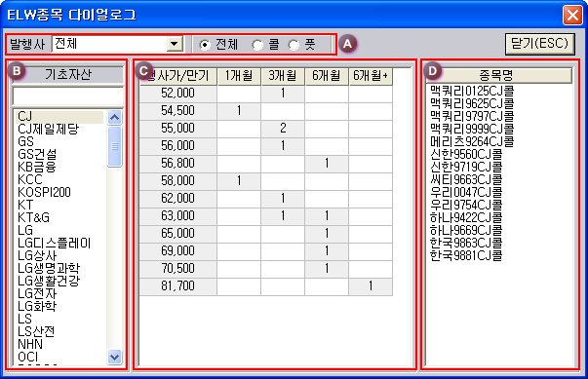Click the 3개월 column header
The image size is (588, 379).
pyautogui.click(x=283, y=76)
